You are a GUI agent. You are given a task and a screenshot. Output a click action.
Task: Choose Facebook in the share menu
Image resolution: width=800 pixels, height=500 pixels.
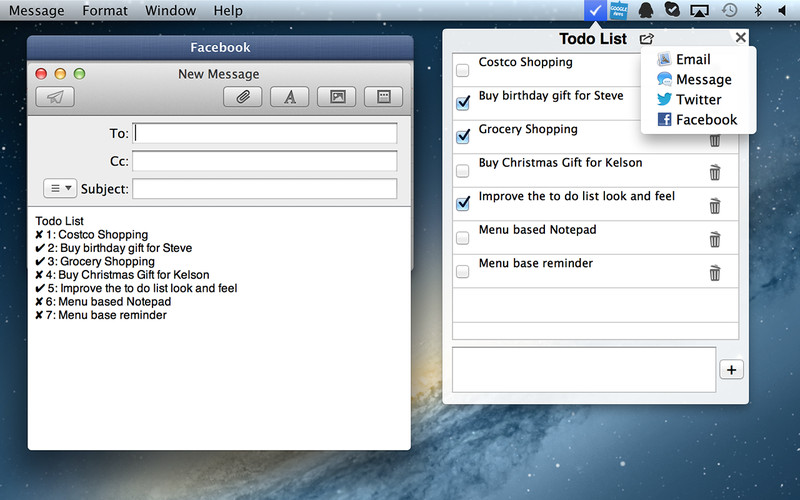pos(698,120)
